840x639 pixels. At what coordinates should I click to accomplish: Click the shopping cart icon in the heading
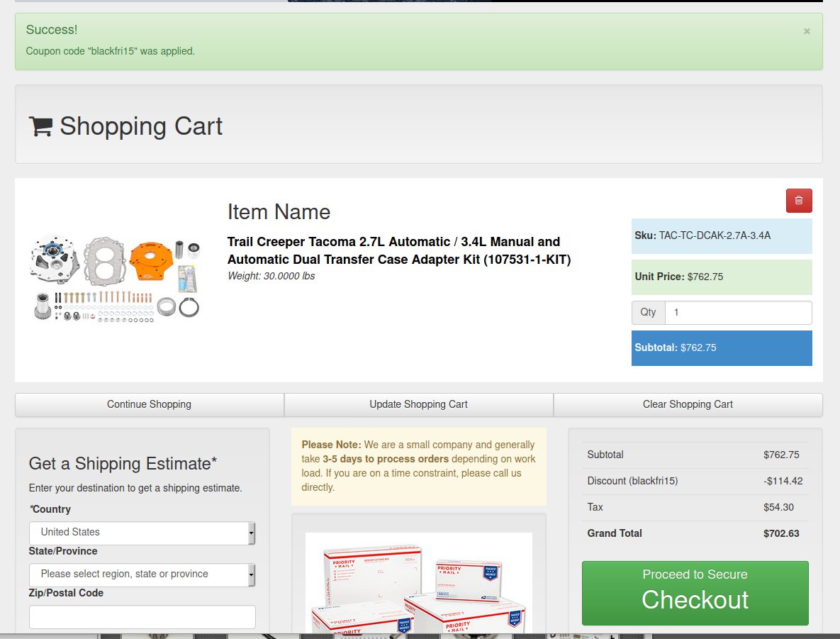pos(40,126)
